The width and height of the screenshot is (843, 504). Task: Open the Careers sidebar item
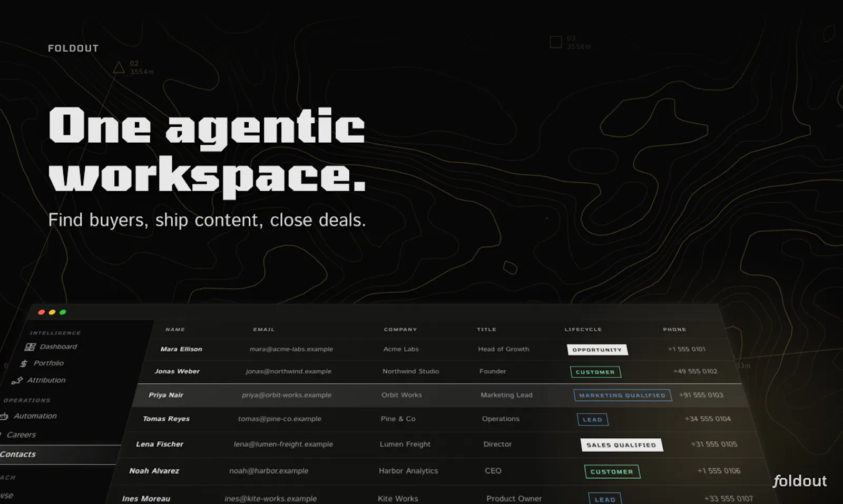[x=21, y=434]
